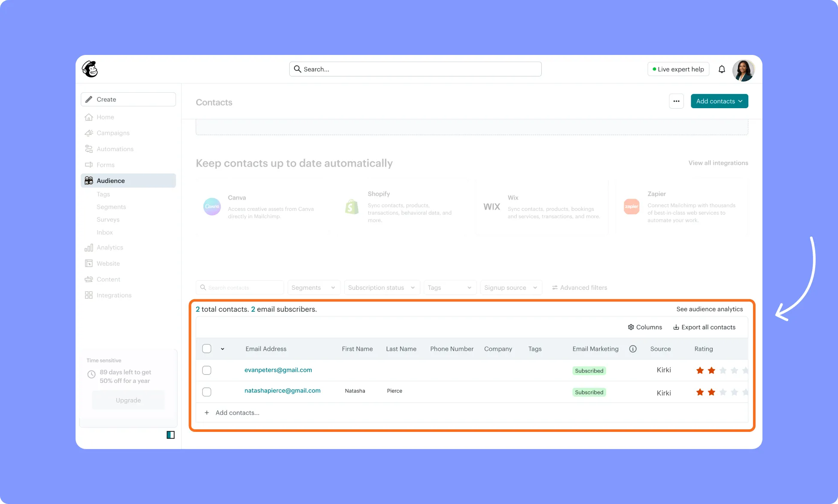This screenshot has width=838, height=504.
Task: Set natashapierce rating to first star
Action: coord(700,392)
